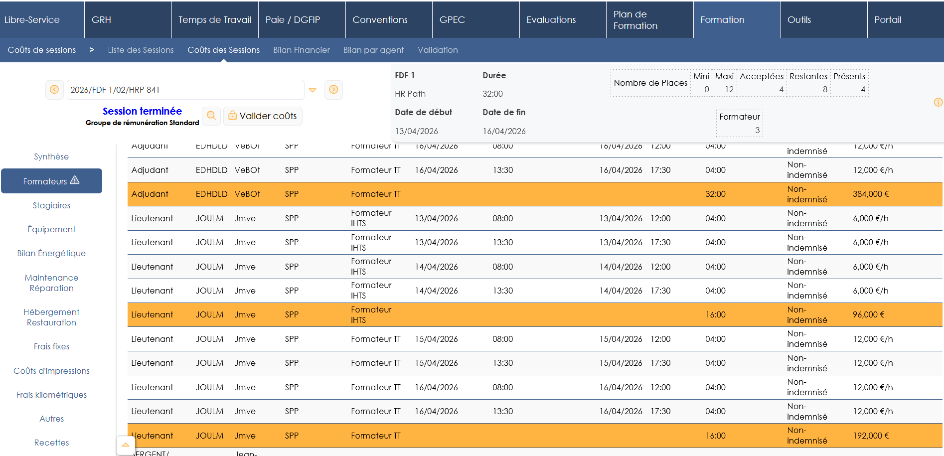This screenshot has height=456, width=944.
Task: Select the Formateurs sidebar item
Action: tap(51, 181)
